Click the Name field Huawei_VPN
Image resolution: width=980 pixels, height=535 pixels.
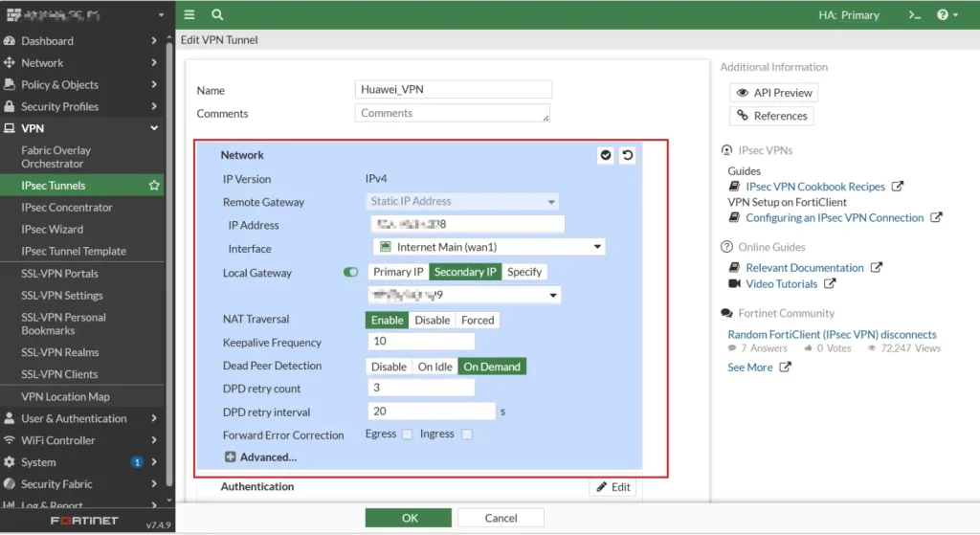(453, 89)
